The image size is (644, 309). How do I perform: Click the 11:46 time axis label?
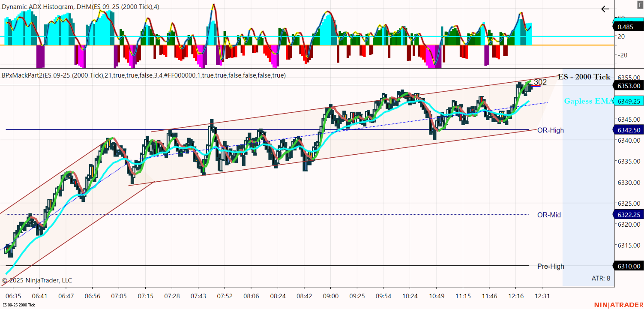pos(489,296)
